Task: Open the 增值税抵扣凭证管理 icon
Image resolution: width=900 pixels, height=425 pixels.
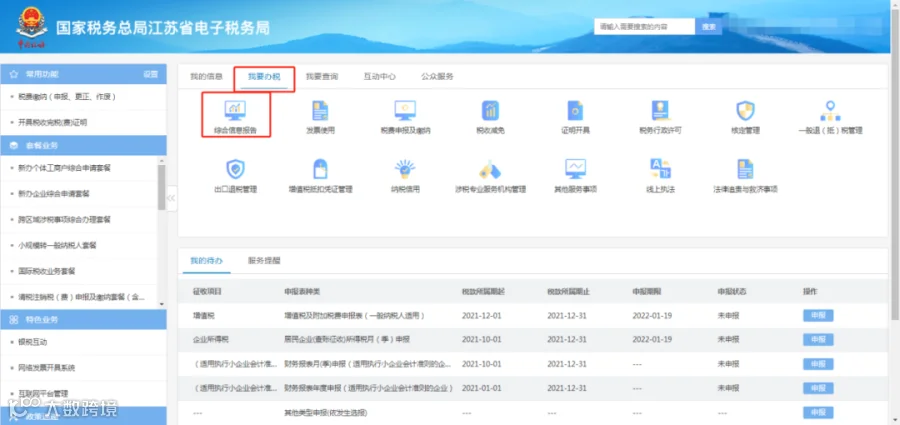Action: coord(320,169)
